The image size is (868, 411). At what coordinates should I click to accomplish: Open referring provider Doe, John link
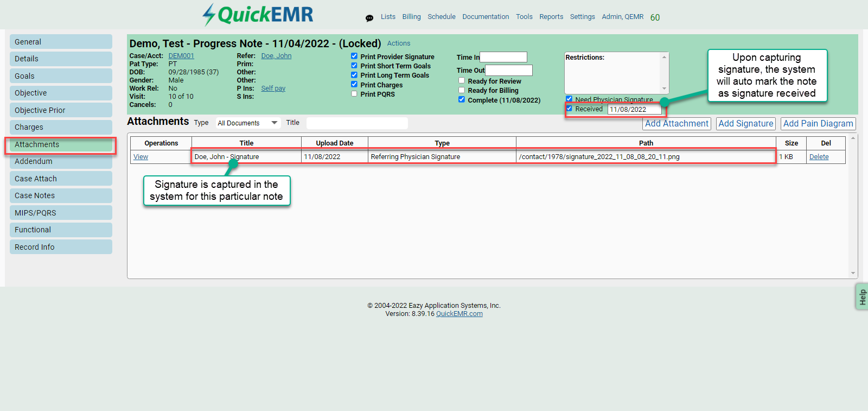(276, 56)
